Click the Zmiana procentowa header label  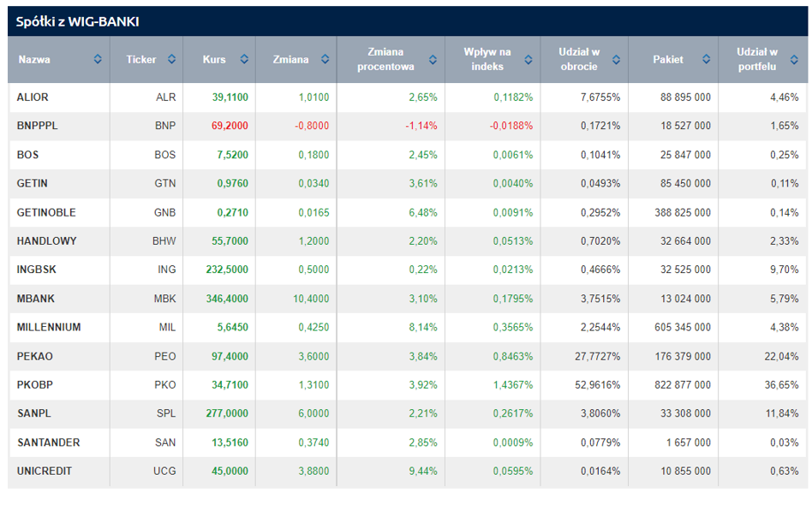click(x=385, y=59)
